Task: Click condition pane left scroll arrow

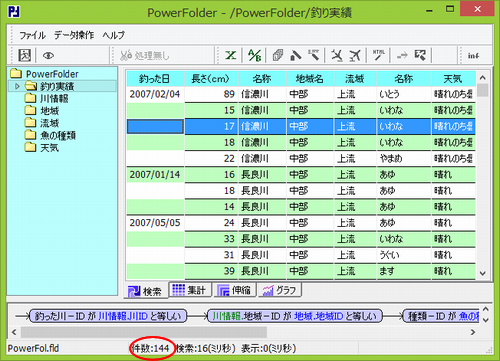Action: point(14,332)
